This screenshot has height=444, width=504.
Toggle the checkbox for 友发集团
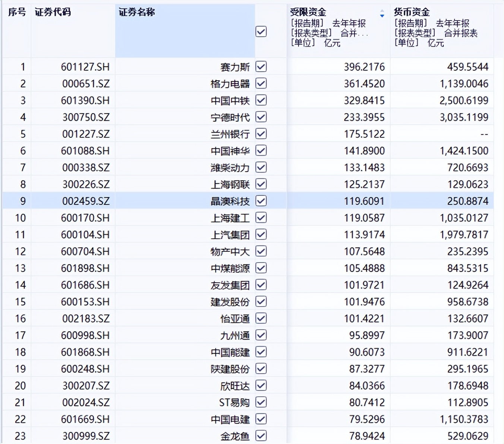point(261,285)
